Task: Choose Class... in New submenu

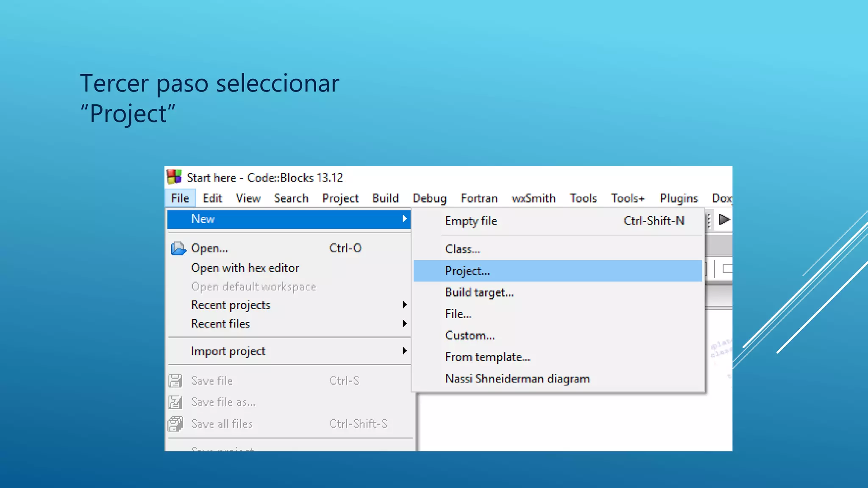Action: tap(558, 249)
